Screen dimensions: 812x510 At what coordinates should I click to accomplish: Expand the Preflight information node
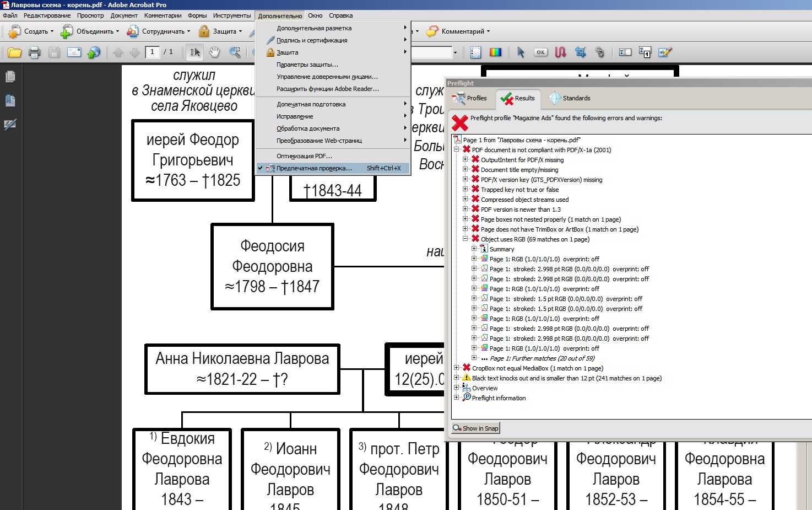[x=457, y=398]
